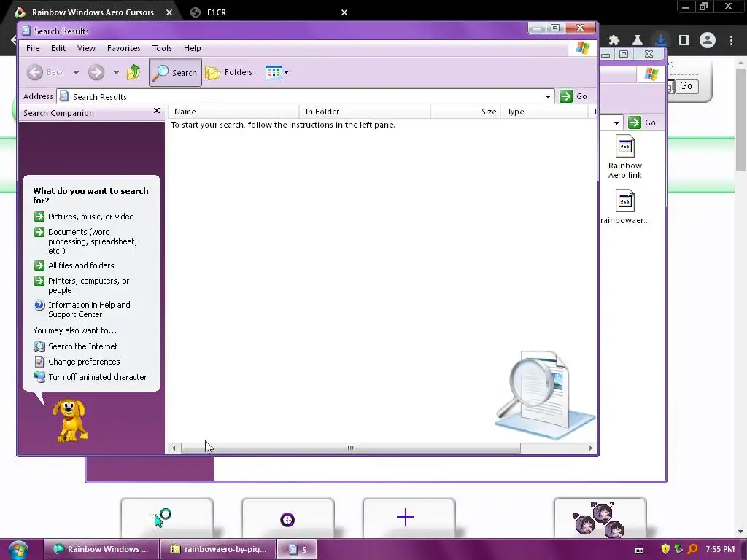Click the yellow security shield tray icon
This screenshot has width=747, height=560.
[665, 549]
